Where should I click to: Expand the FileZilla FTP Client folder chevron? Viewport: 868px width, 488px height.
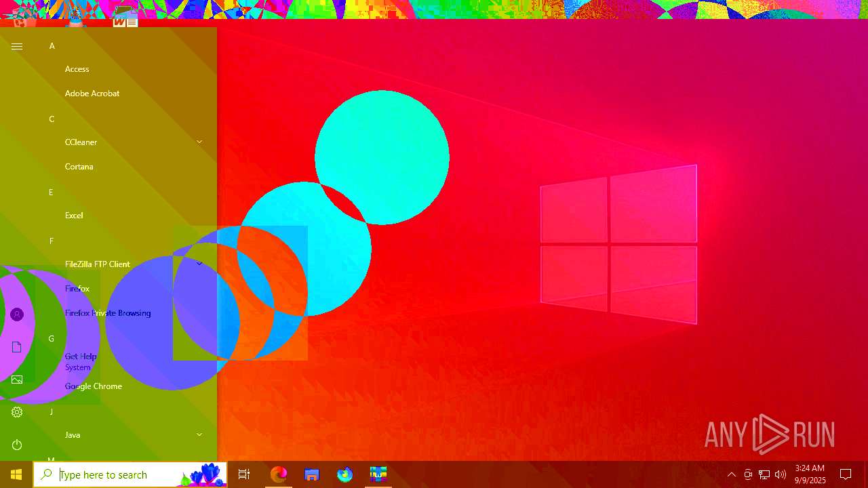click(x=199, y=264)
